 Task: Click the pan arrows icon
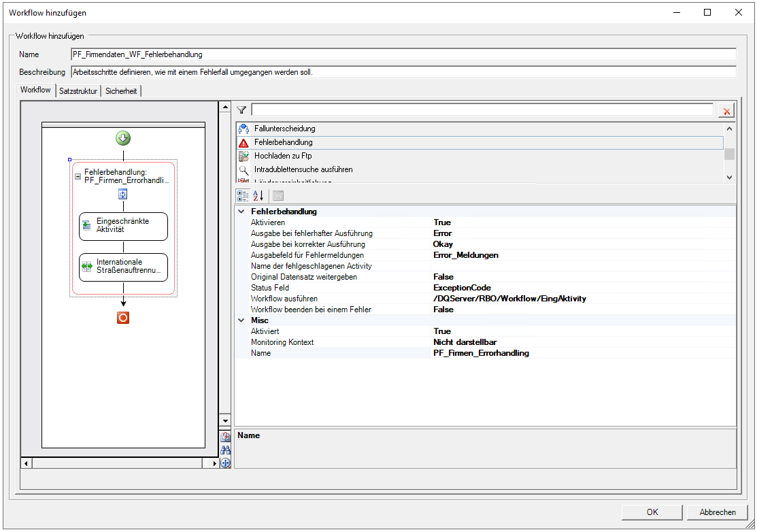point(225,463)
